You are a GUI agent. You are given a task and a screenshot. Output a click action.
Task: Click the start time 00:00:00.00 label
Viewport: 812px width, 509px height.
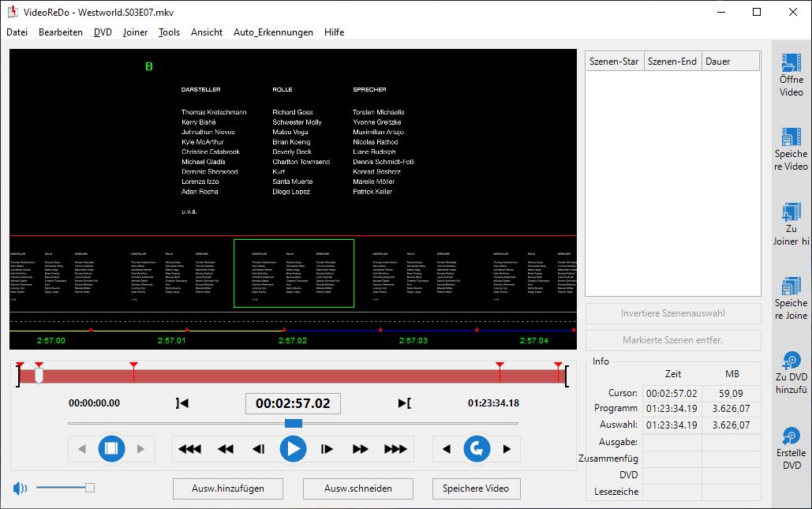(94, 402)
